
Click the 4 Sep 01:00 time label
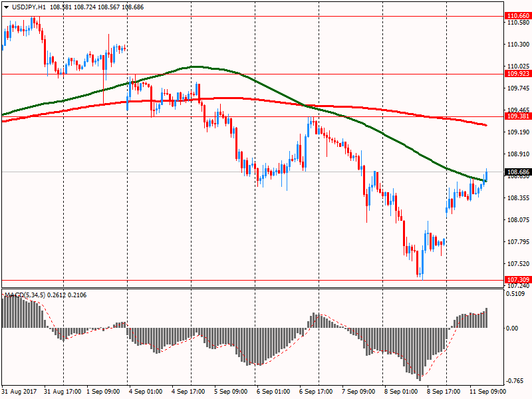(x=146, y=392)
